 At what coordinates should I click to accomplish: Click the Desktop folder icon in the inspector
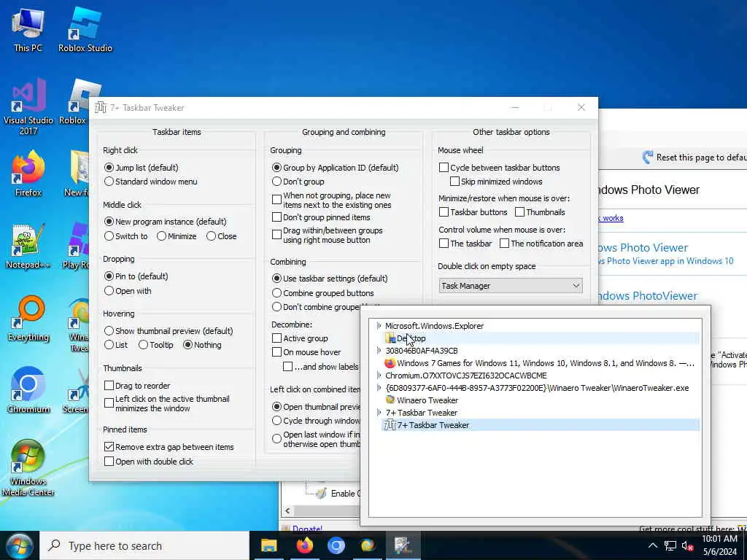pyautogui.click(x=390, y=338)
